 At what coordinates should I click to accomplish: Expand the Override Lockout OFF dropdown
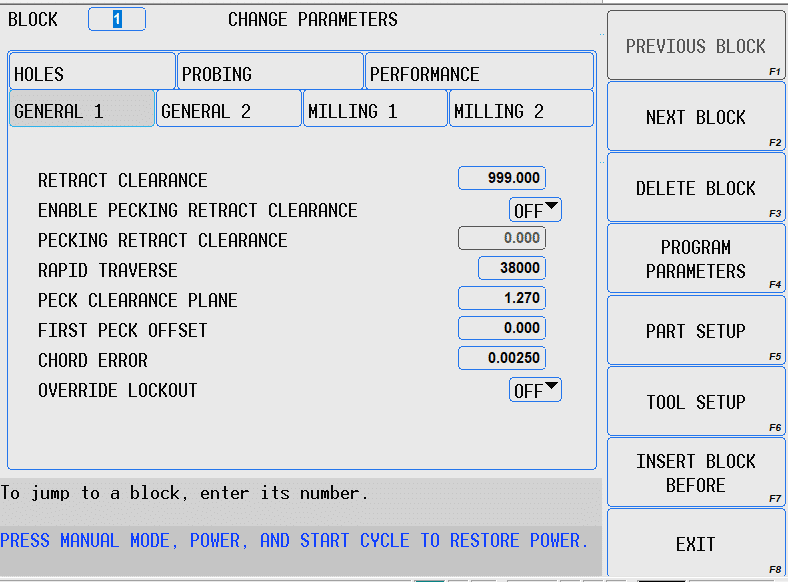click(x=536, y=390)
